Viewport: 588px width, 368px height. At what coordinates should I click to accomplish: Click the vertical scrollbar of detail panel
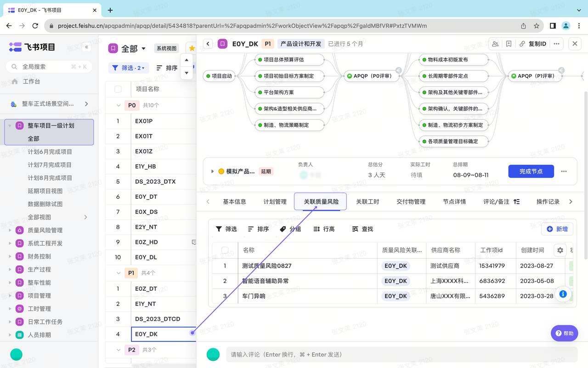585,175
